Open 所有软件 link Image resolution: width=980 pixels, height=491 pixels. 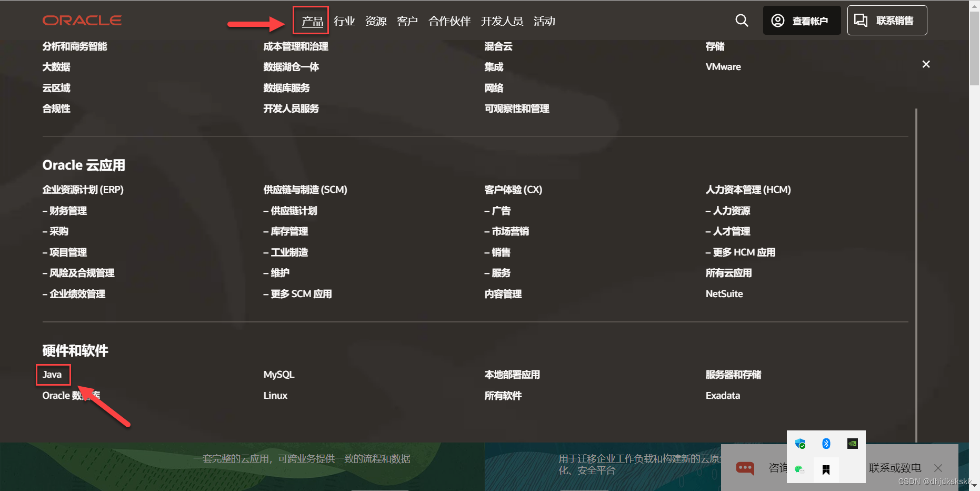tap(503, 396)
